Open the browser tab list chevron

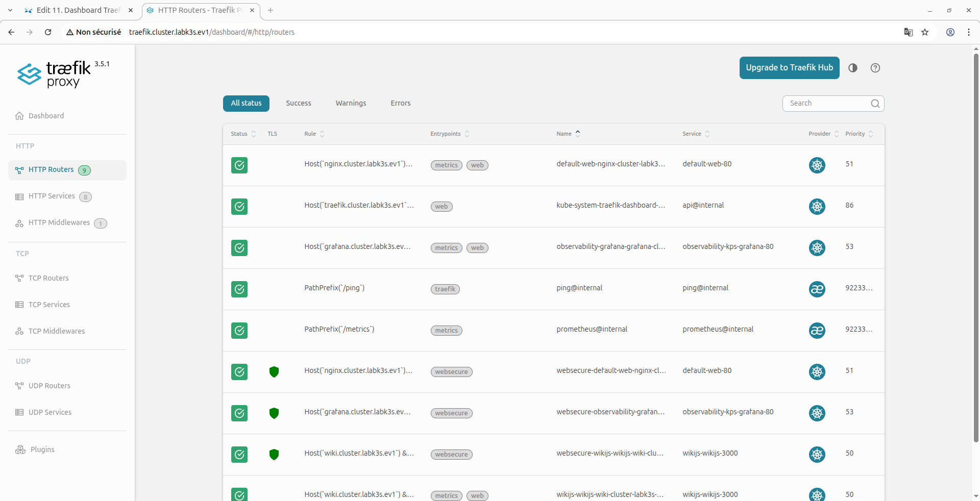pyautogui.click(x=10, y=10)
